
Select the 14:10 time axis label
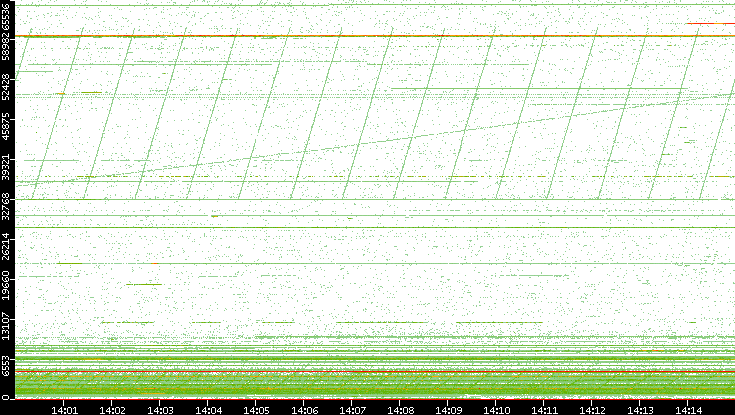[x=497, y=410]
